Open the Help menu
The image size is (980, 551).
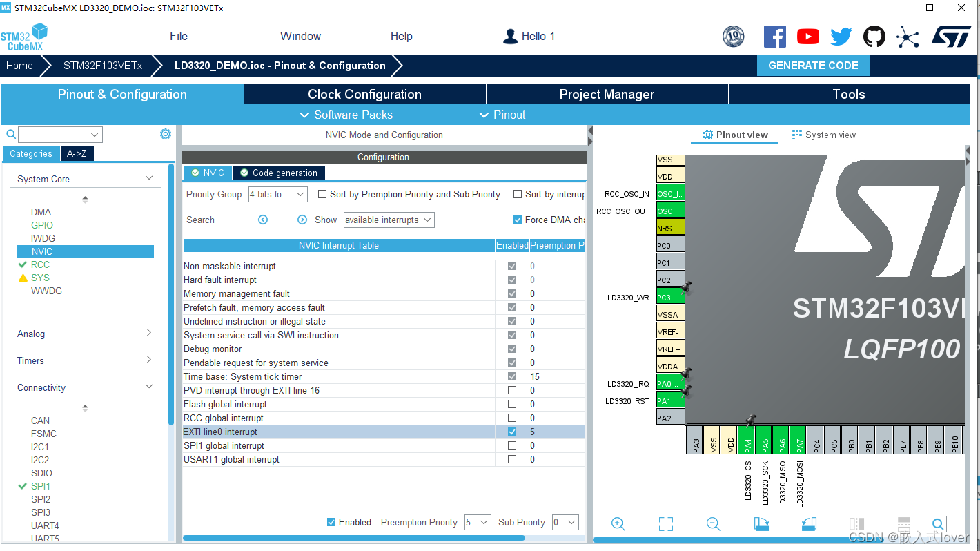[x=401, y=37]
